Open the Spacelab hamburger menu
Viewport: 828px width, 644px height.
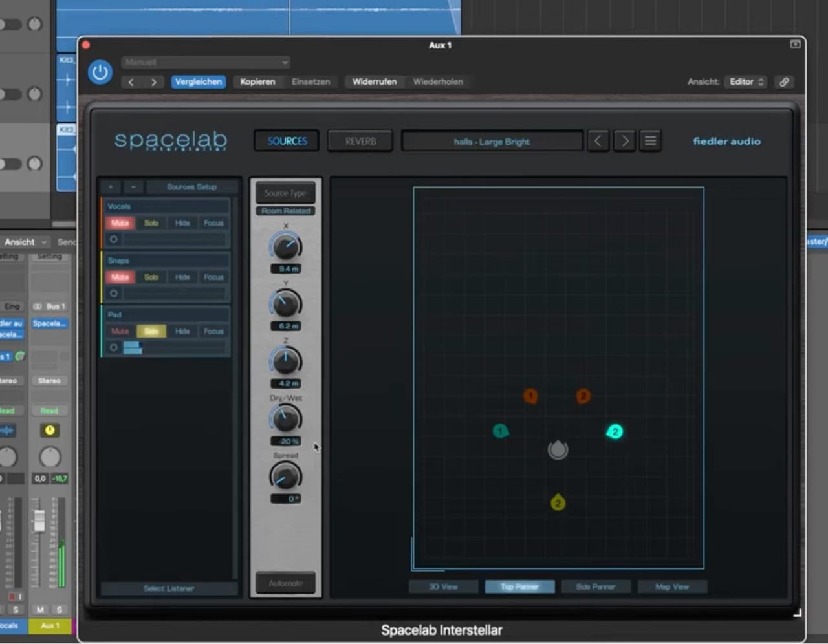(650, 140)
